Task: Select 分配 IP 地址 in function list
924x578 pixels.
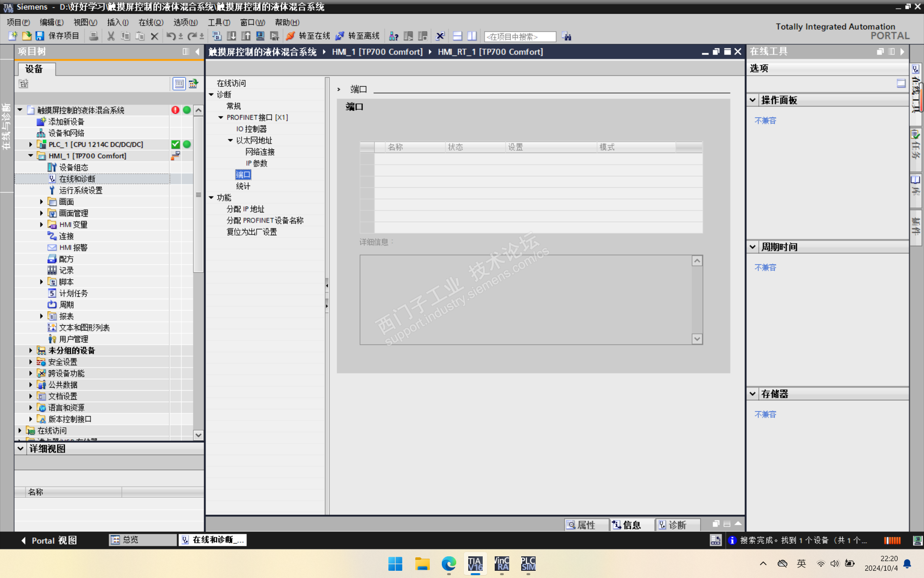Action: [245, 209]
